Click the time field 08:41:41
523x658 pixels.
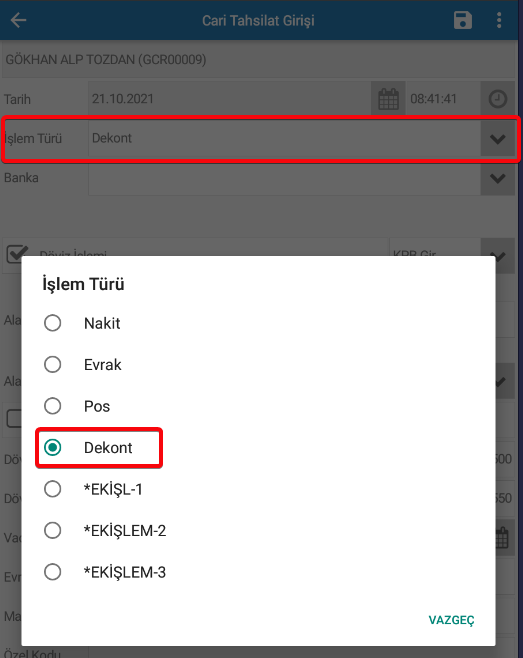(x=442, y=99)
